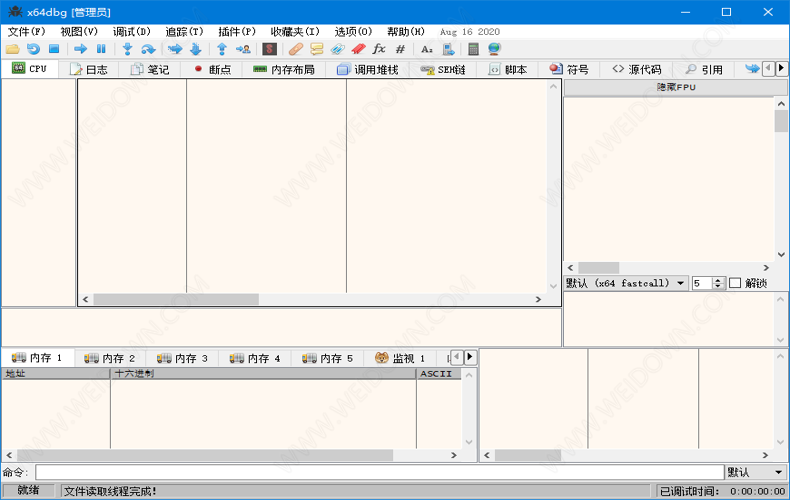Click the globe donate icon

494,49
